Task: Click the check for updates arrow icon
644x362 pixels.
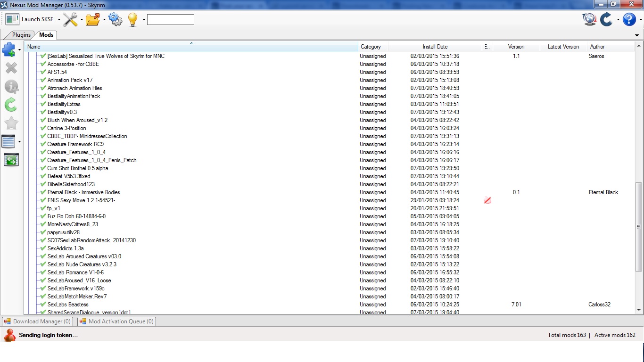Action: tap(606, 19)
